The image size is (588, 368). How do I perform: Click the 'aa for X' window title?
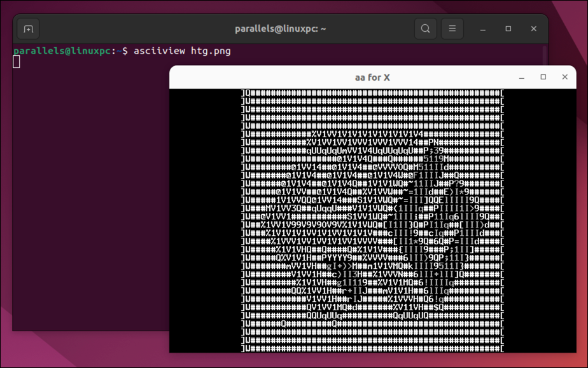click(372, 78)
